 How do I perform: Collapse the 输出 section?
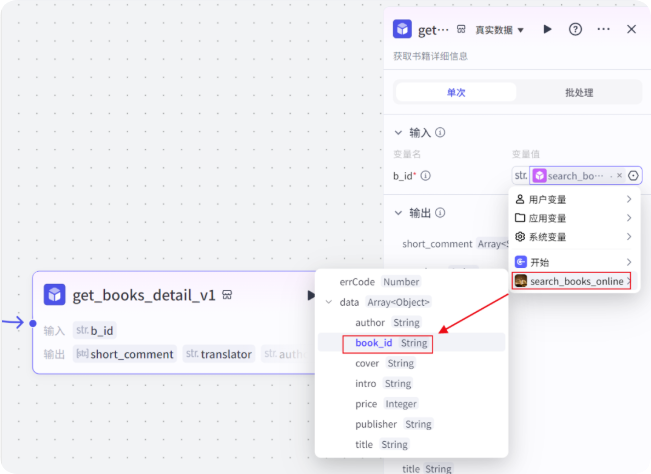click(398, 213)
